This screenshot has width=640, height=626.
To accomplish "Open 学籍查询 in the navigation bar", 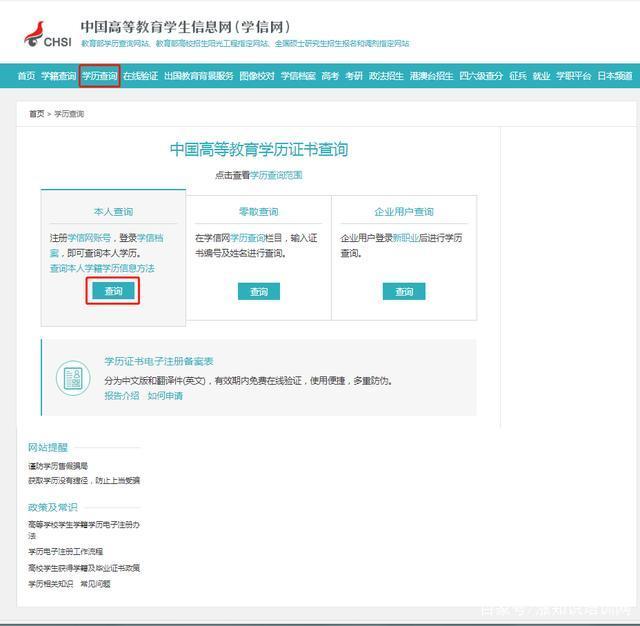I will [58, 76].
